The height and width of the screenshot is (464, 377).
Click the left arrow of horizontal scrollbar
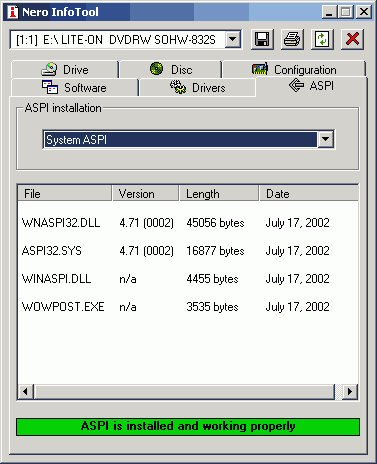[26, 391]
